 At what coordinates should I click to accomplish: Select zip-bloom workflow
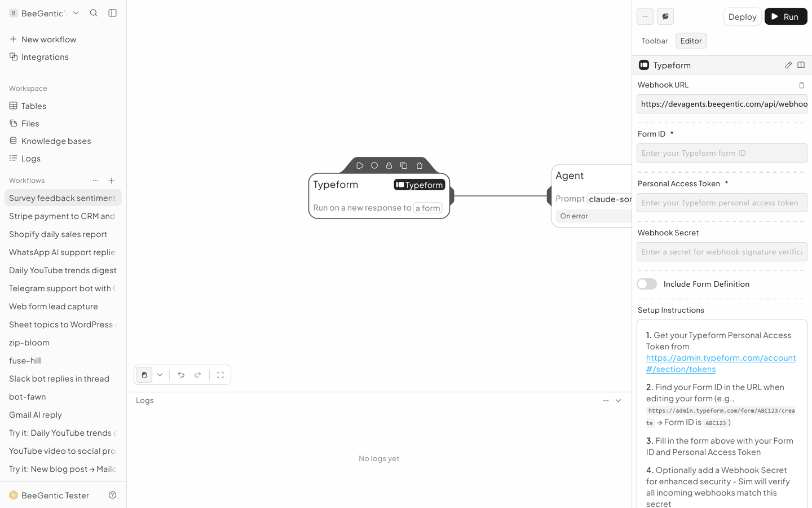coord(63,343)
